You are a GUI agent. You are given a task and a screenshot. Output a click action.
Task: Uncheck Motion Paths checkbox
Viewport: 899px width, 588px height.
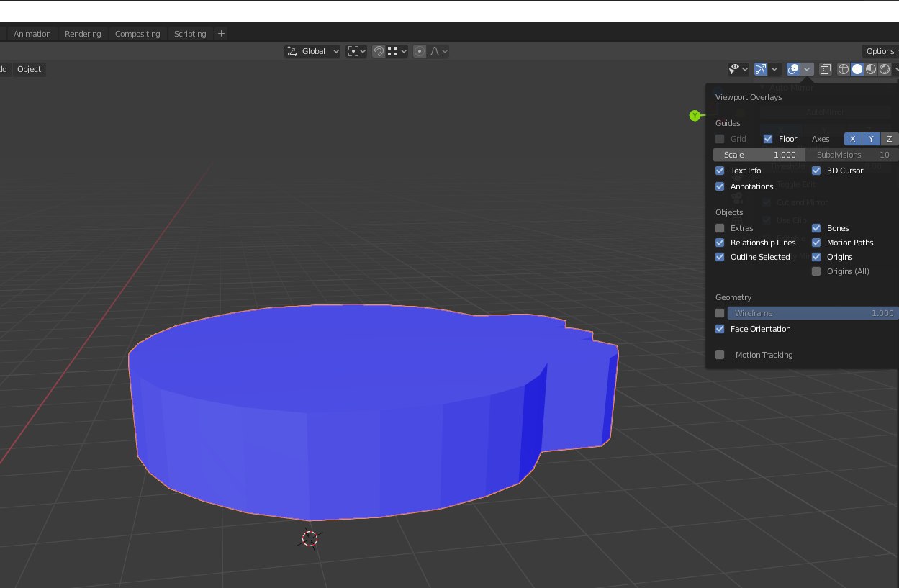[816, 243]
